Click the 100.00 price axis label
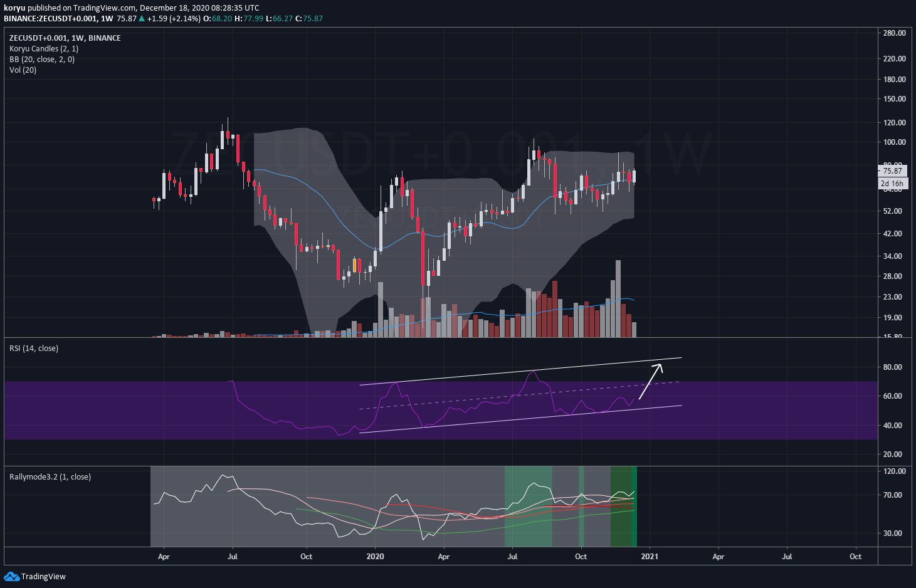This screenshot has width=916, height=588. (x=895, y=142)
